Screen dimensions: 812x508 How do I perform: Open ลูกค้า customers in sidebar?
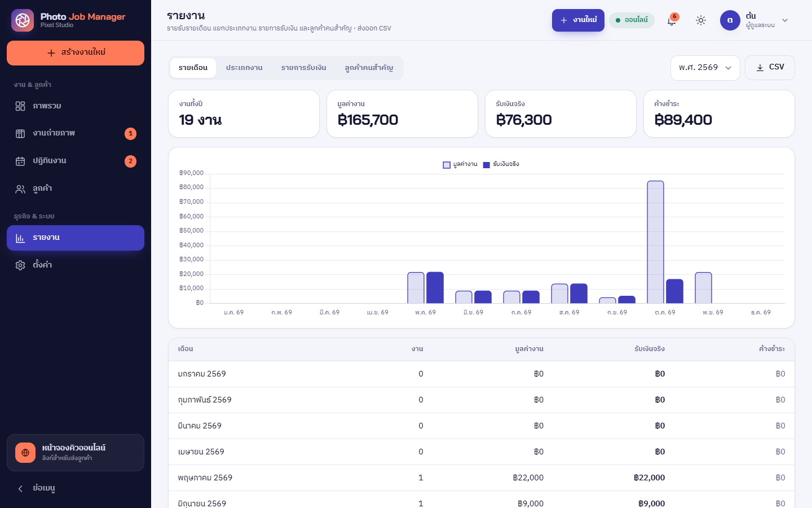tap(76, 189)
